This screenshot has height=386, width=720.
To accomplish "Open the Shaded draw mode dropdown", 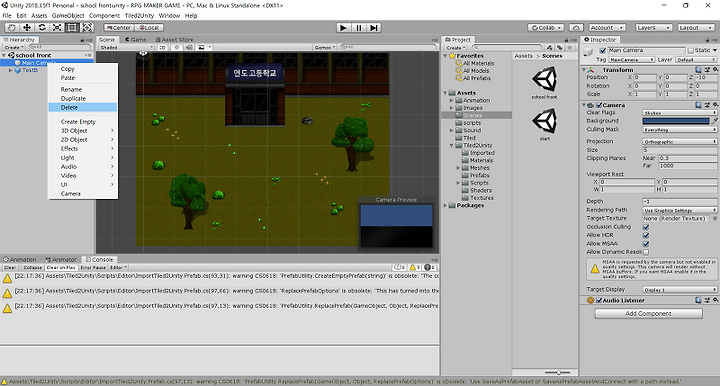I will coord(126,47).
